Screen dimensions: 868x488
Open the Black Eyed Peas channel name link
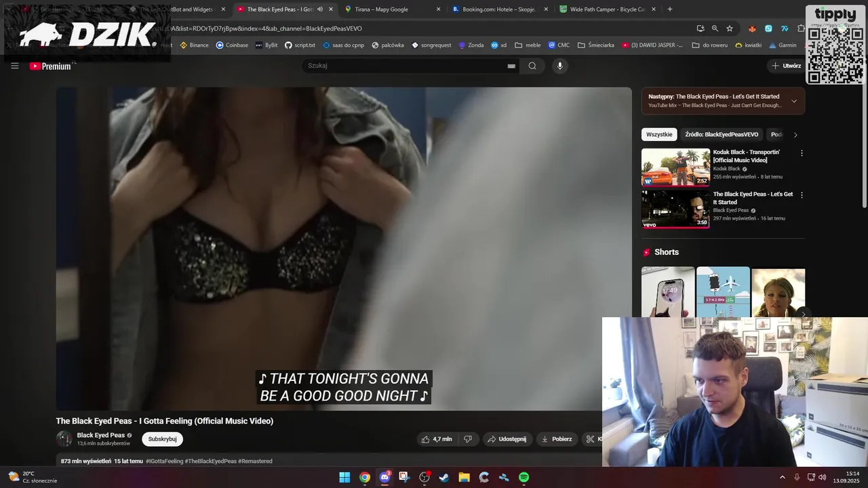100,435
